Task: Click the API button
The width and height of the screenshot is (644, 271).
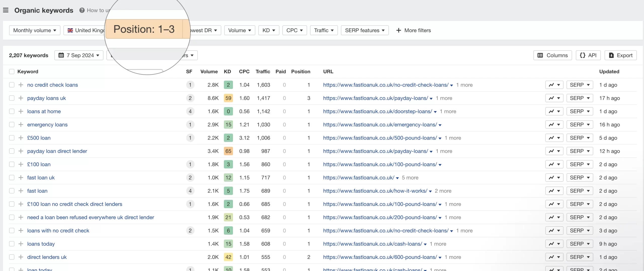Action: tap(588, 55)
